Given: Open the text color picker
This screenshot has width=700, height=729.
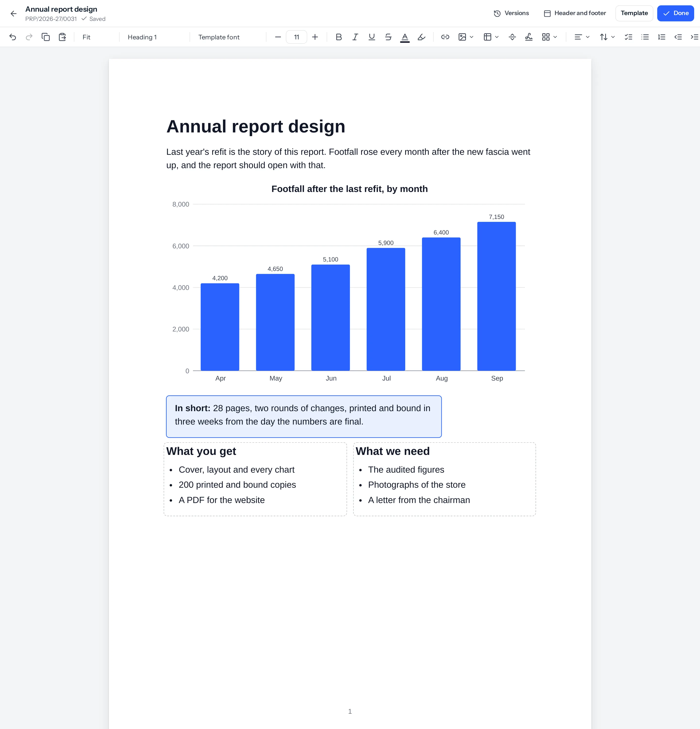Looking at the screenshot, I should pyautogui.click(x=405, y=37).
